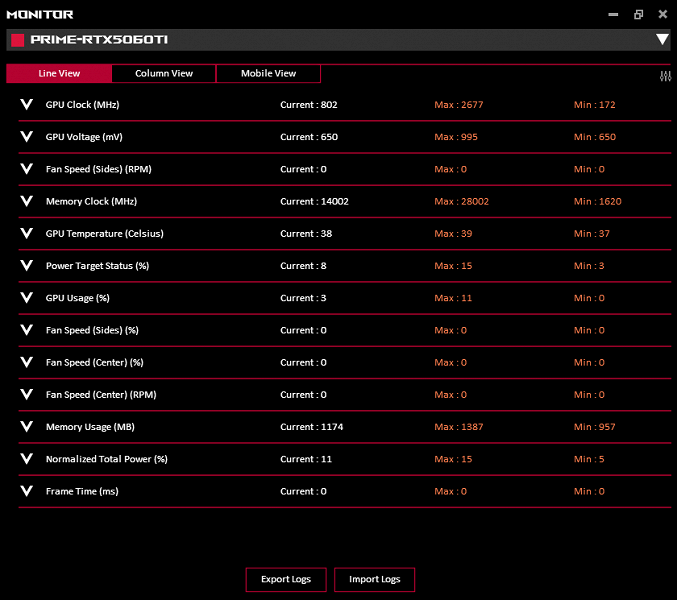Click the 'Max : 1387' value
This screenshot has width=677, height=600.
[x=459, y=427]
